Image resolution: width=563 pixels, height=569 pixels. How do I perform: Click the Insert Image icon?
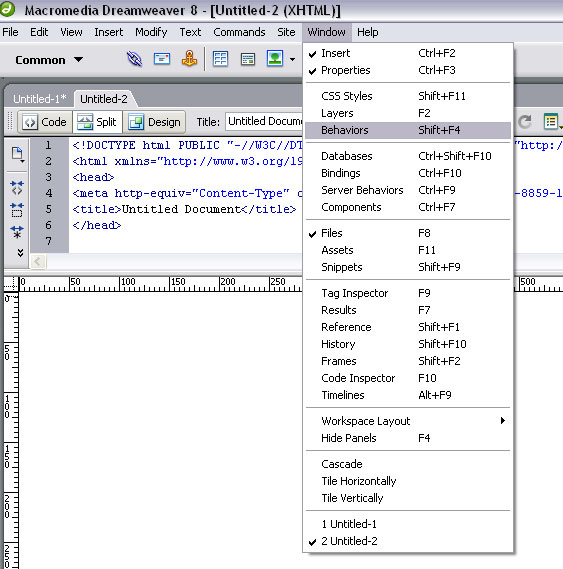[x=275, y=58]
